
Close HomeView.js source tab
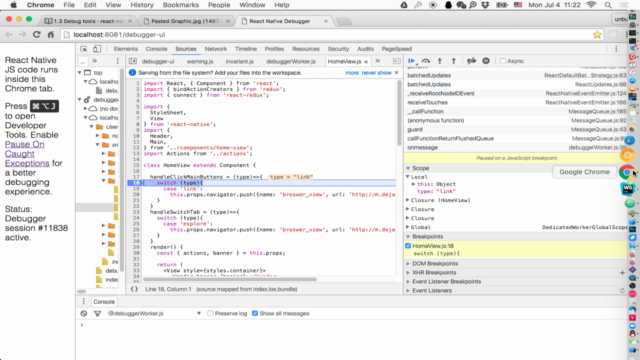coord(366,62)
